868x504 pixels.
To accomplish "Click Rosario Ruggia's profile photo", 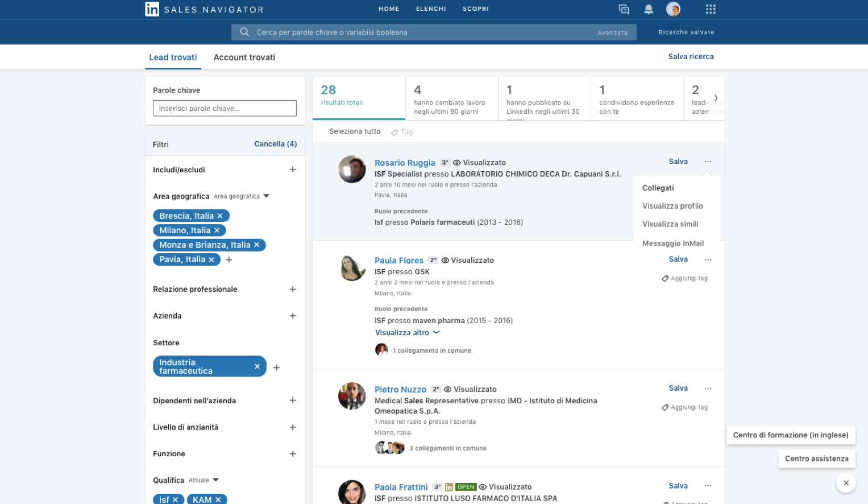I will [352, 170].
